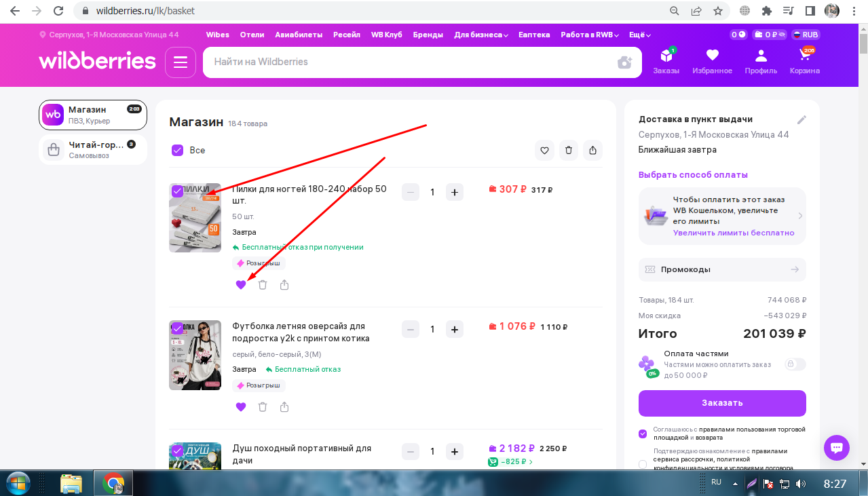
Task: Toggle the Все select-all checkbox
Action: pyautogui.click(x=178, y=151)
